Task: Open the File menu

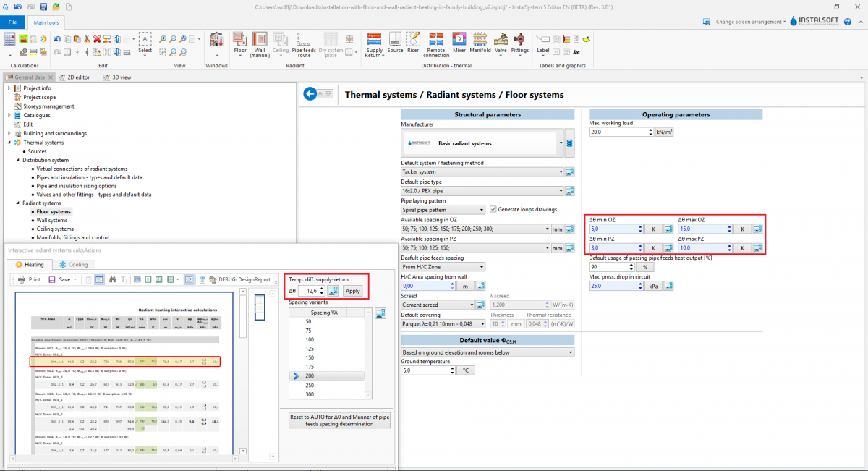Action: point(12,22)
